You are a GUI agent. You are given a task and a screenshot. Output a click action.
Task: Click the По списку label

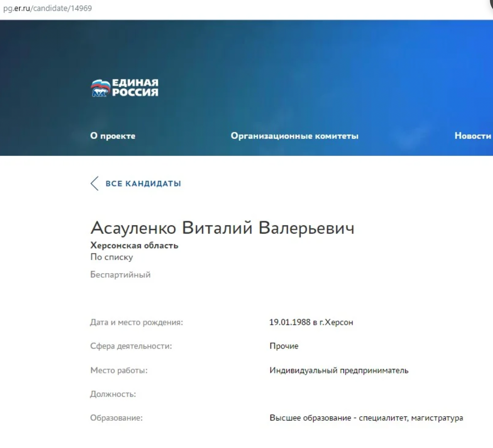pos(112,257)
